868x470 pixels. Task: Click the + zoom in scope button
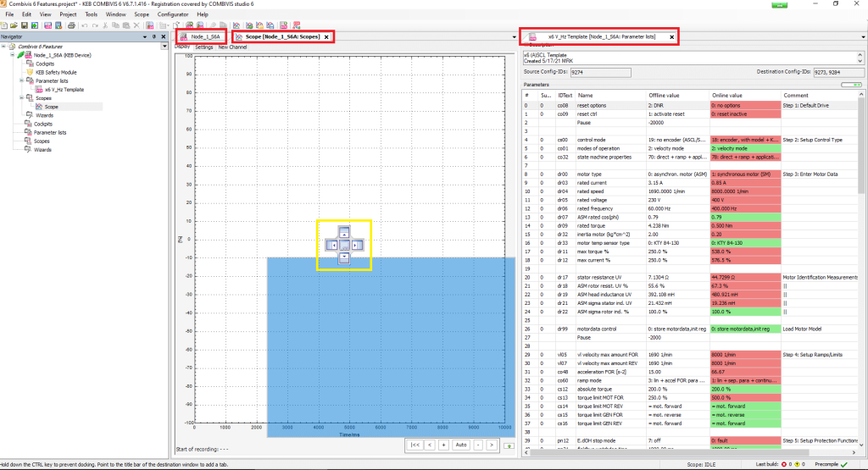443,445
